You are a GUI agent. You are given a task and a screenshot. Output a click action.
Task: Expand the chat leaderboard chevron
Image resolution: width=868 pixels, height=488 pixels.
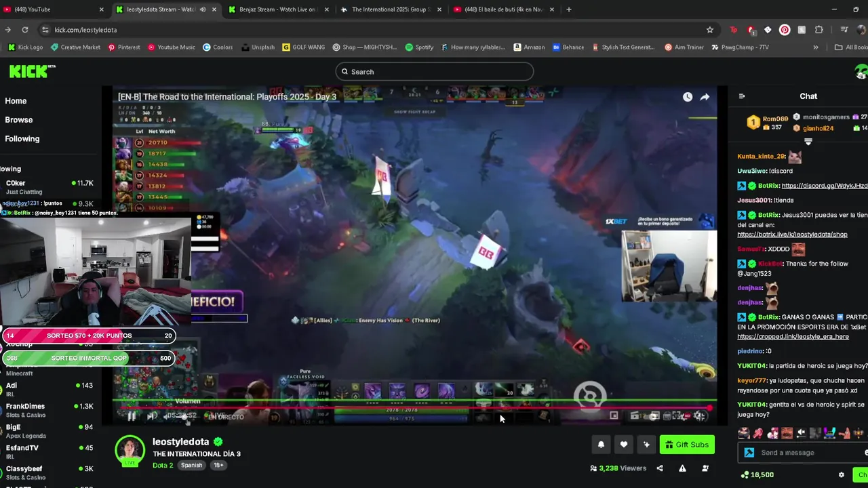[808, 142]
